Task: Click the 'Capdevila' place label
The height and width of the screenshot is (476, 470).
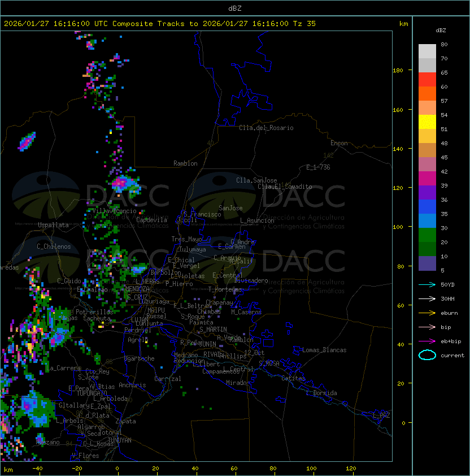Action: [x=151, y=220]
